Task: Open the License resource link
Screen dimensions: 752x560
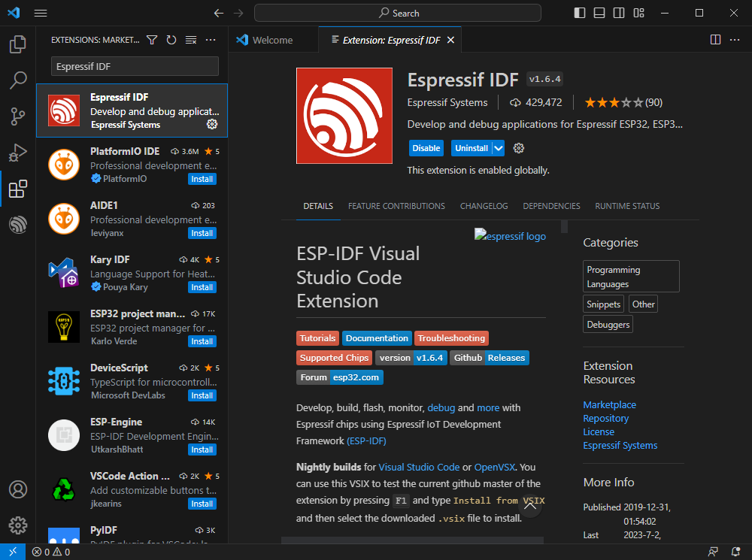Action: coord(599,431)
